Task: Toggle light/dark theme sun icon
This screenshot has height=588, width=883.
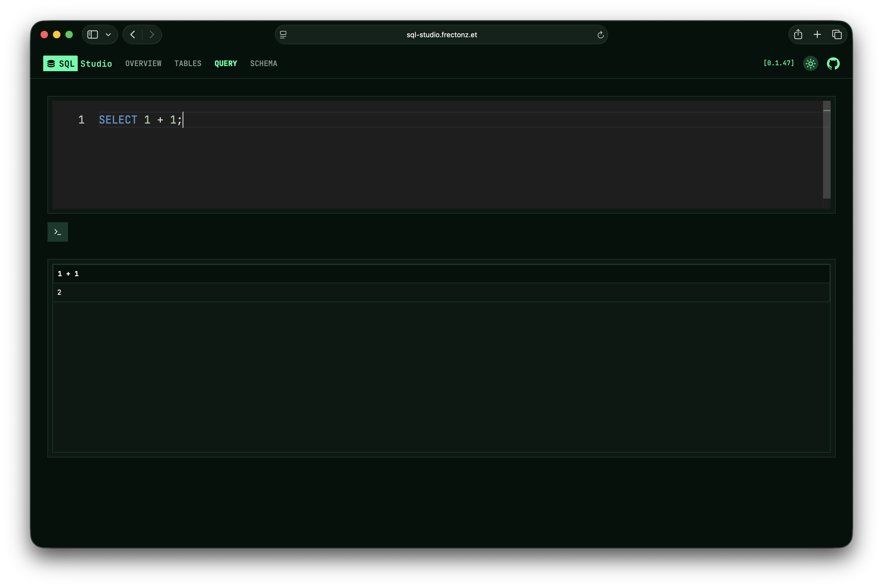Action: (x=810, y=63)
